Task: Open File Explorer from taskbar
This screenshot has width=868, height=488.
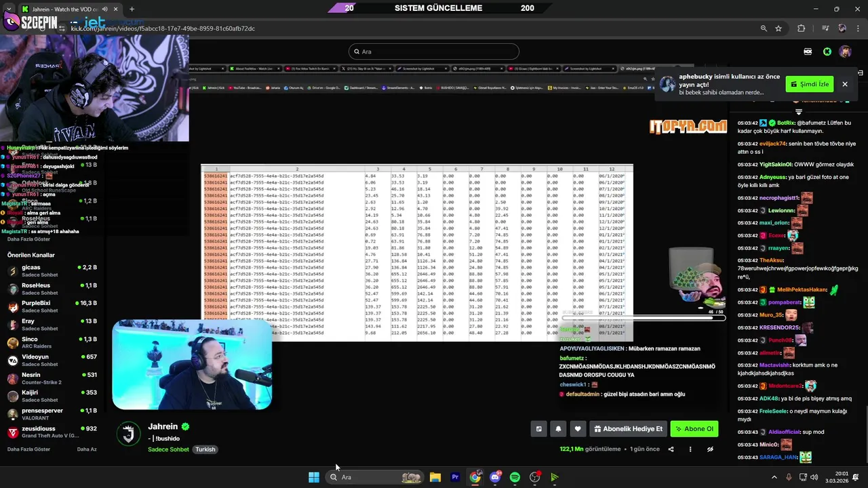Action: point(435,477)
